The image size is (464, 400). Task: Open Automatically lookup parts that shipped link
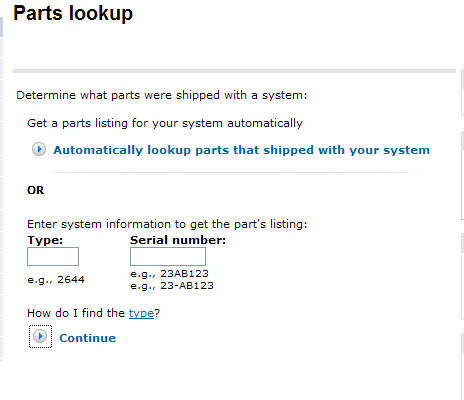tap(241, 150)
